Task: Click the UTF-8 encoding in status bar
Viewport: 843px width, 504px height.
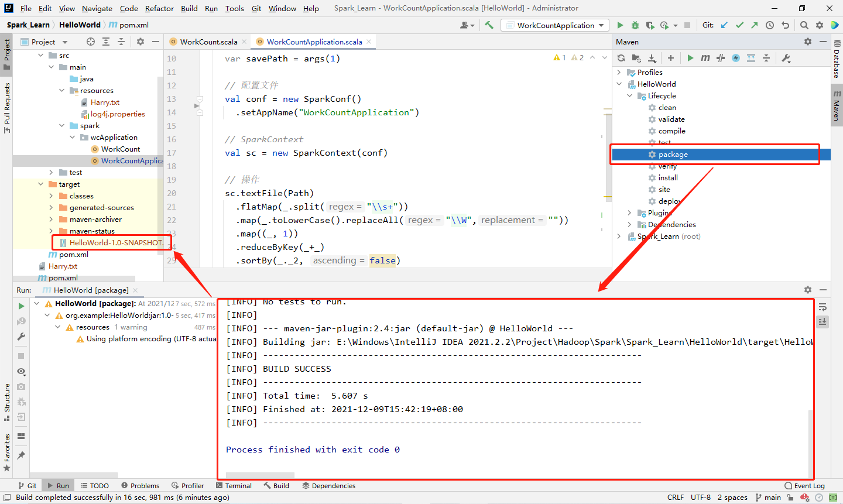Action: click(701, 497)
